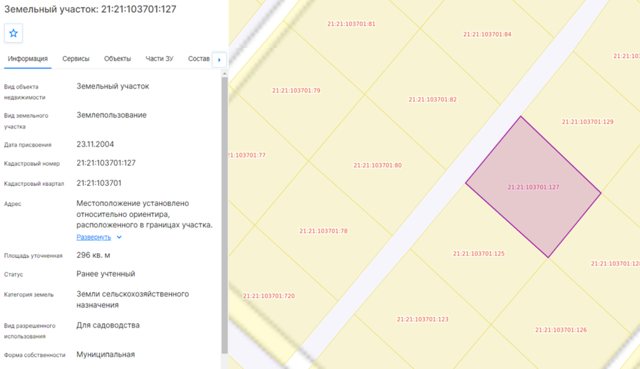Switch to the Сервисы tab

pyautogui.click(x=76, y=59)
